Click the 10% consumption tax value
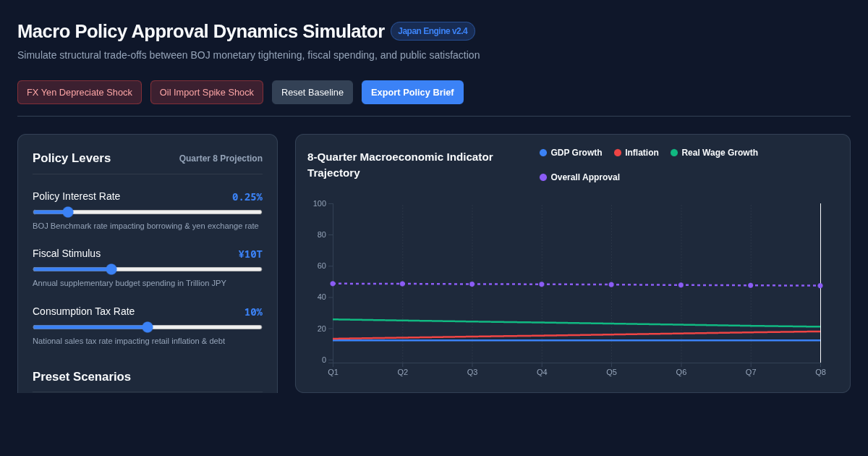 [253, 312]
